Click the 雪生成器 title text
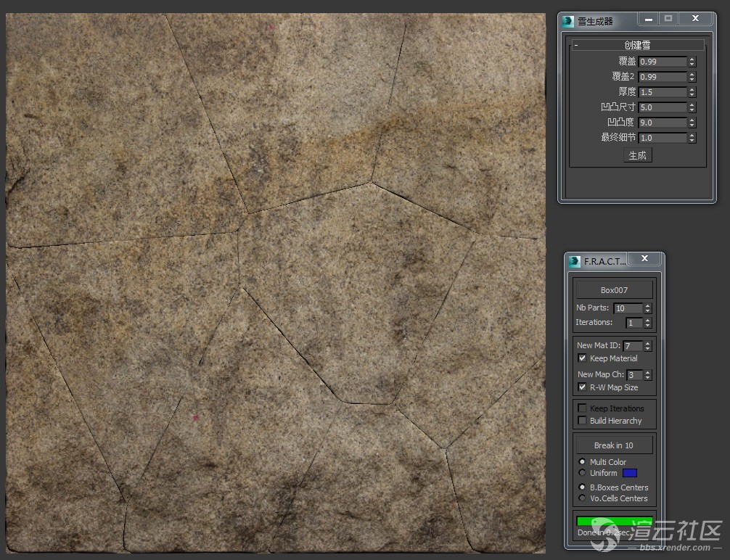The image size is (730, 560). click(596, 22)
